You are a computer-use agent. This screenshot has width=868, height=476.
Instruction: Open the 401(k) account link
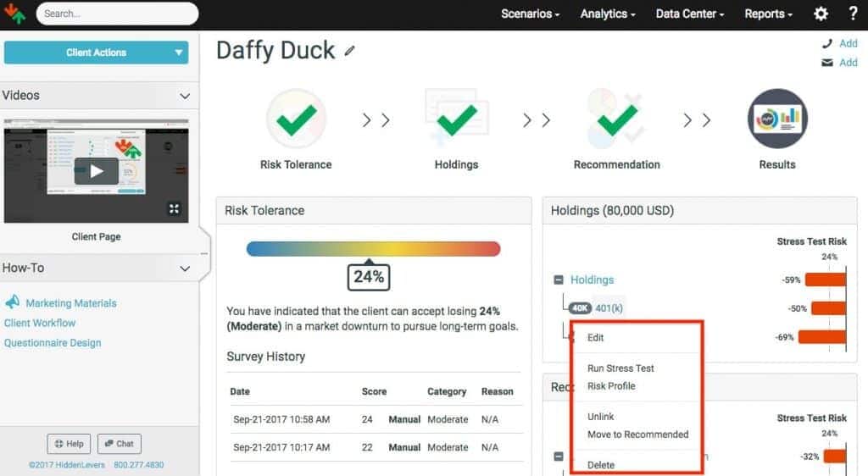click(609, 308)
